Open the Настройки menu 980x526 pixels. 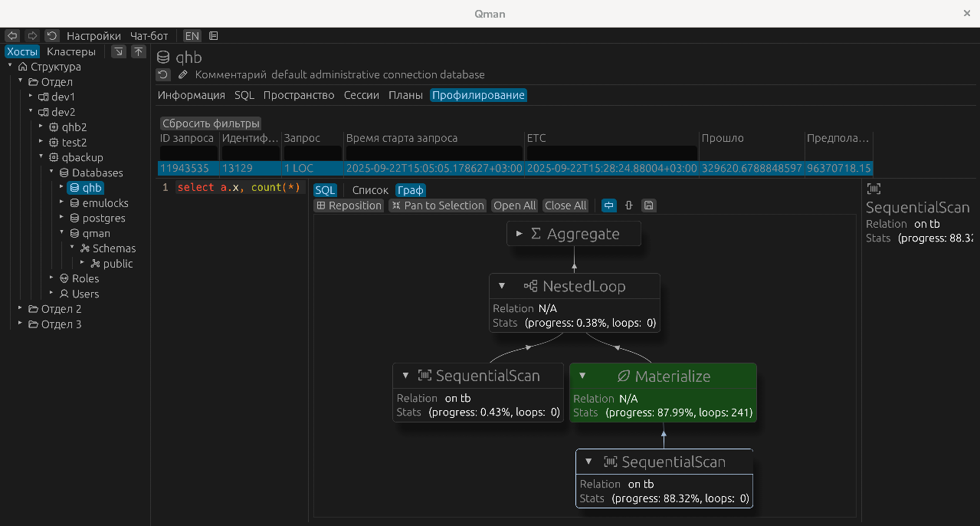(x=93, y=35)
